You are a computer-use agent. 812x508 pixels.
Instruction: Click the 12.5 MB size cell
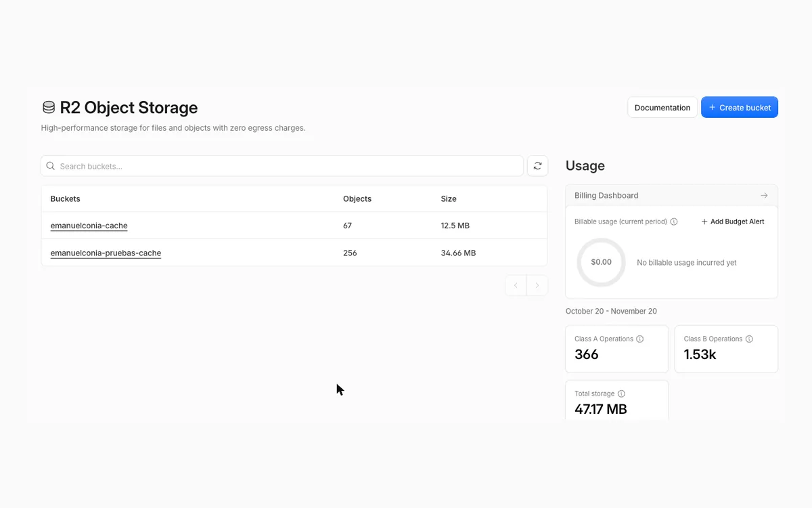point(455,226)
